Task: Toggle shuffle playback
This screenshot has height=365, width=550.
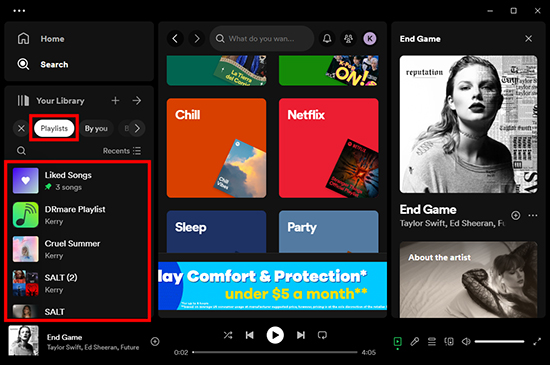Action: pyautogui.click(x=228, y=335)
